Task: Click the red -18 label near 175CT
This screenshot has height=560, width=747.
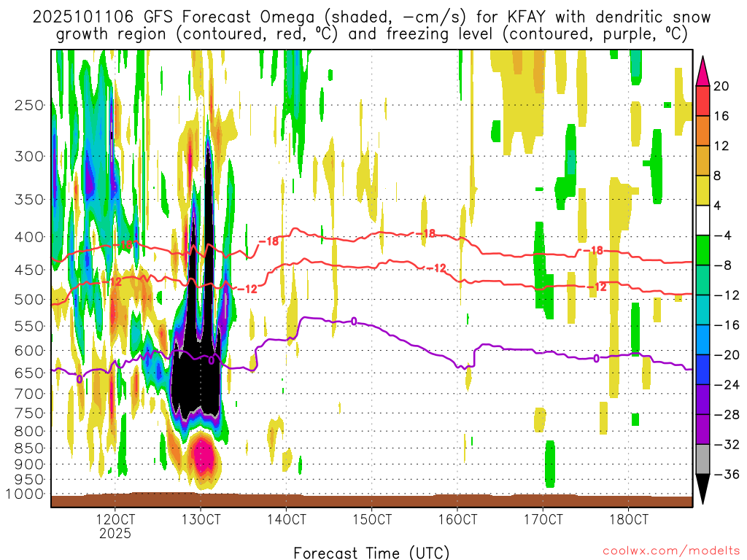Action: click(x=594, y=250)
